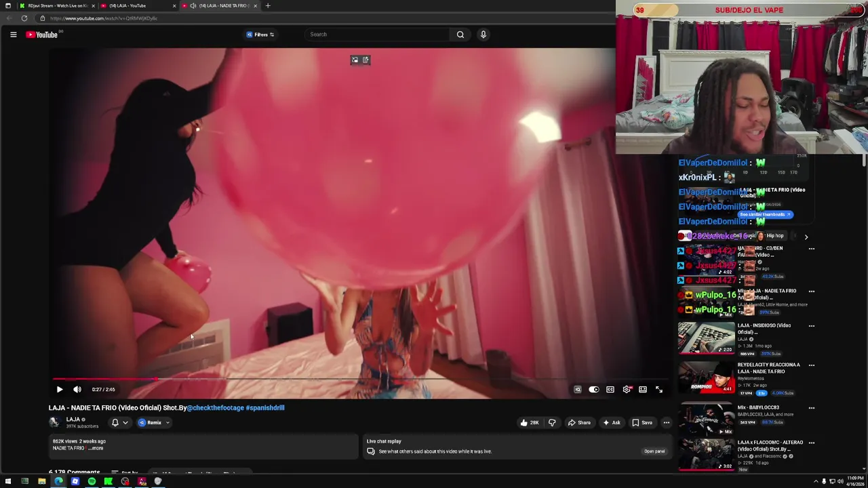Expand description with ...more
This screenshot has width=868, height=488.
(x=96, y=449)
